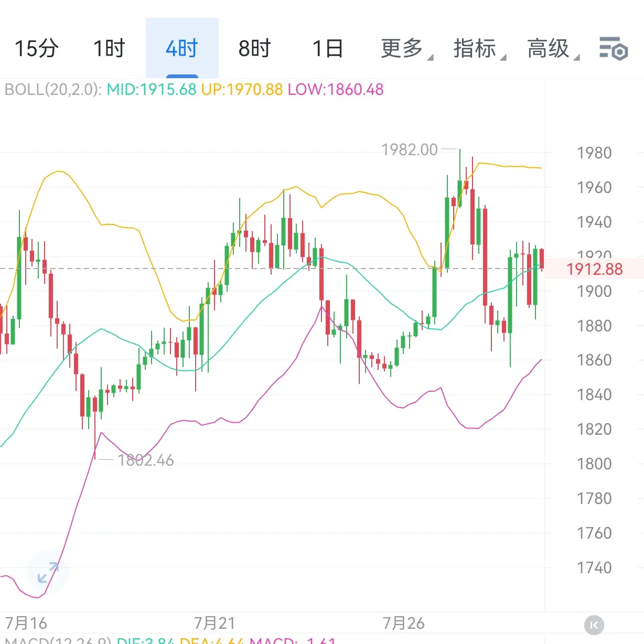Click the 1982.00 high price marker
Screen dimensions: 644x644
[x=410, y=150]
